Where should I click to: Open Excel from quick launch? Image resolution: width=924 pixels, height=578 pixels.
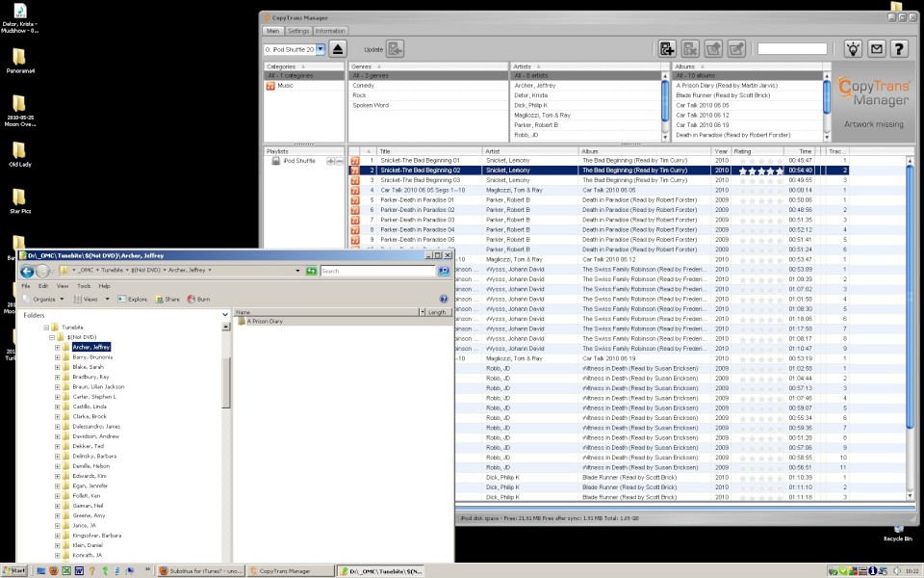click(66, 571)
